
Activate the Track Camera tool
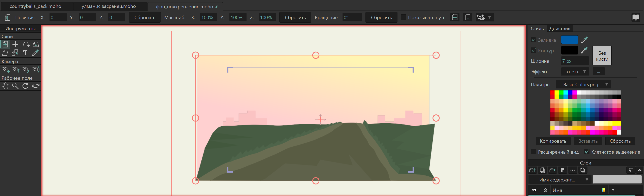tap(5, 69)
